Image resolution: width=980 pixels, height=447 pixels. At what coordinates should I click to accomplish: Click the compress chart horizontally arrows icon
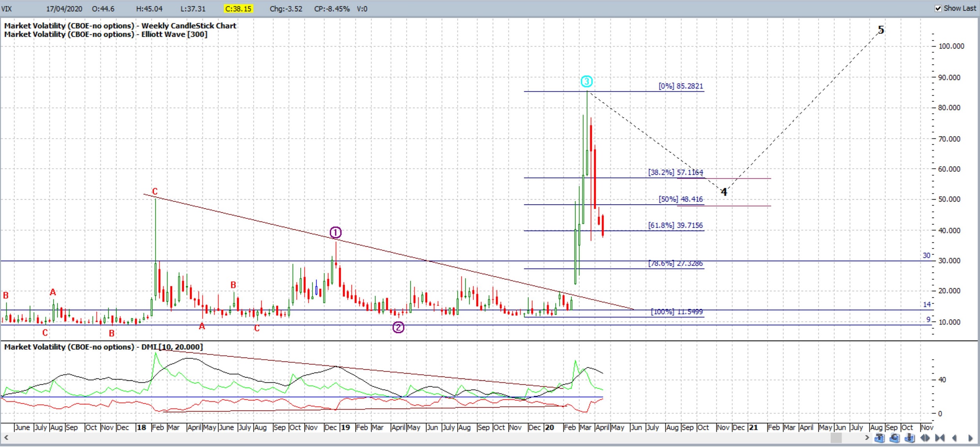pyautogui.click(x=940, y=438)
